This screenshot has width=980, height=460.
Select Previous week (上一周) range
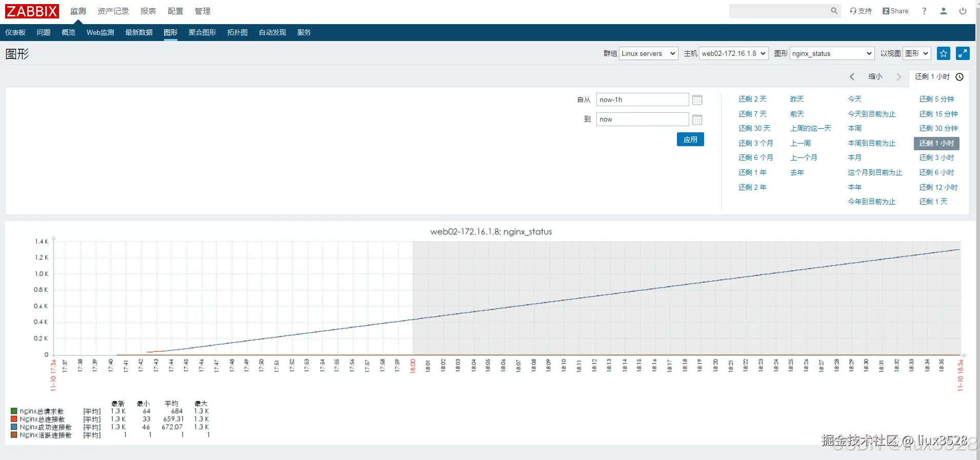(801, 143)
